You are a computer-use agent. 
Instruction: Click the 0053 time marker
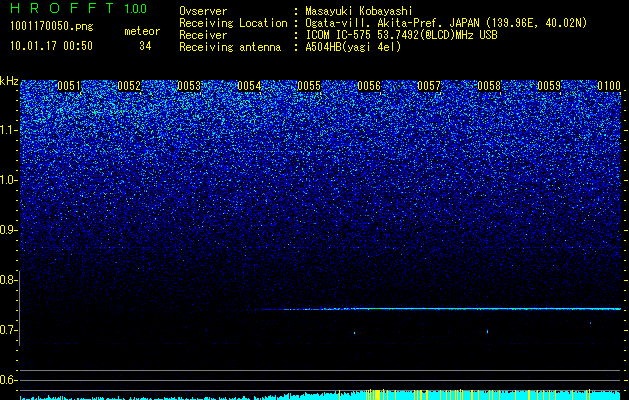click(x=189, y=86)
